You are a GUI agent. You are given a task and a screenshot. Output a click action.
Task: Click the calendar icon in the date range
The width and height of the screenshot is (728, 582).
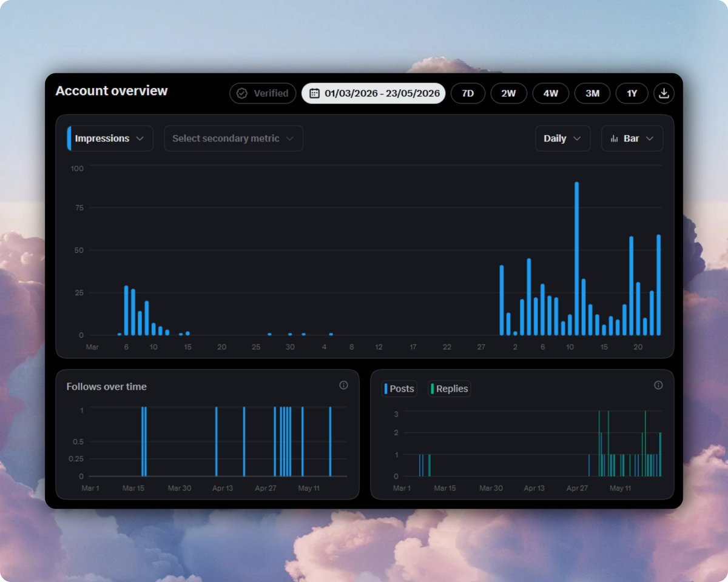314,93
